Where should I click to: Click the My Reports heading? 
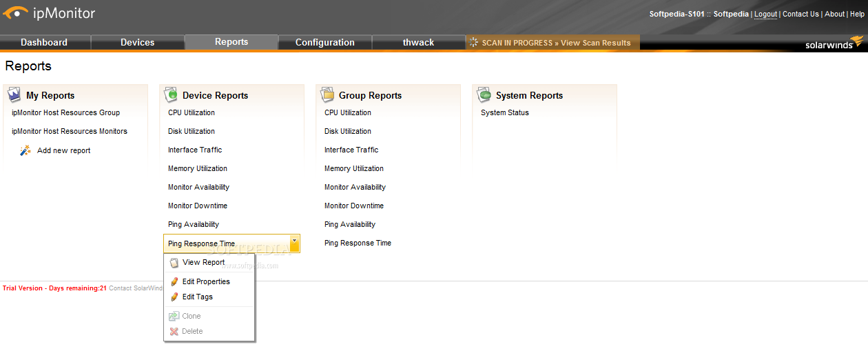pyautogui.click(x=50, y=95)
